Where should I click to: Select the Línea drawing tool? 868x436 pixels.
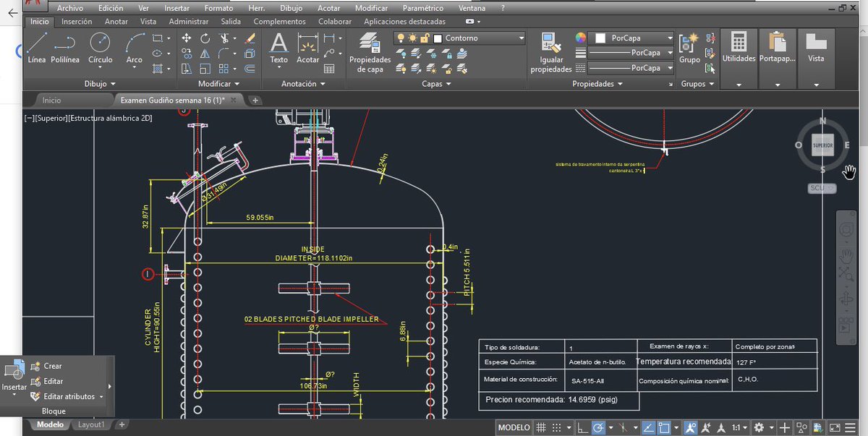pos(36,48)
